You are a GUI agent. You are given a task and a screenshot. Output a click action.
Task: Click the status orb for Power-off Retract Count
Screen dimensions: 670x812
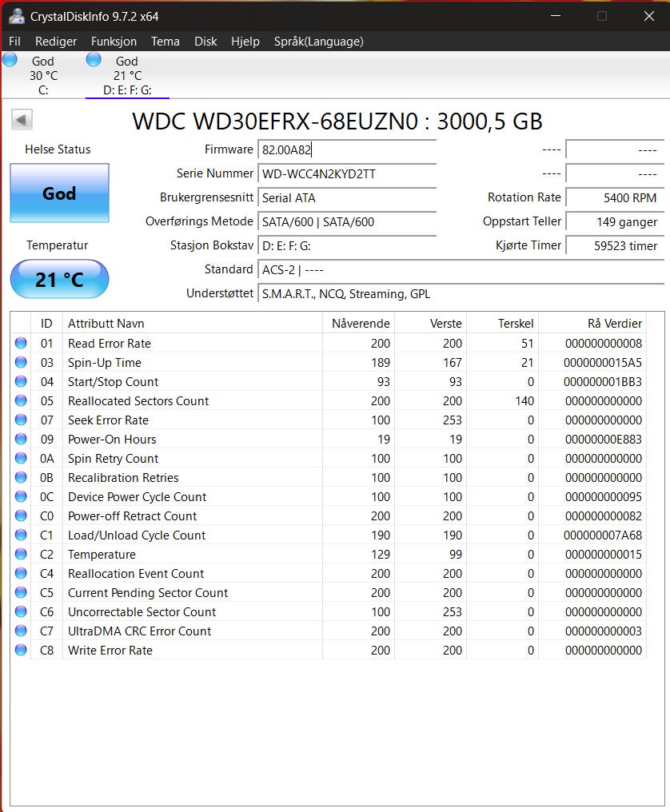tap(21, 515)
